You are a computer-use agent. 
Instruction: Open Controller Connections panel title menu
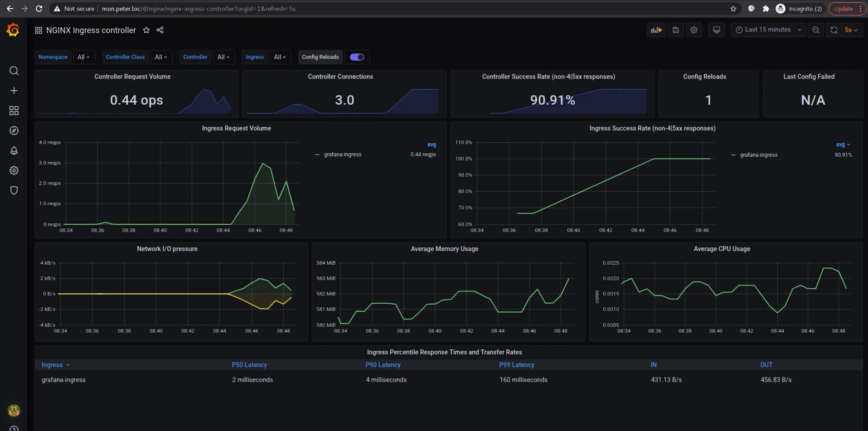click(x=340, y=77)
